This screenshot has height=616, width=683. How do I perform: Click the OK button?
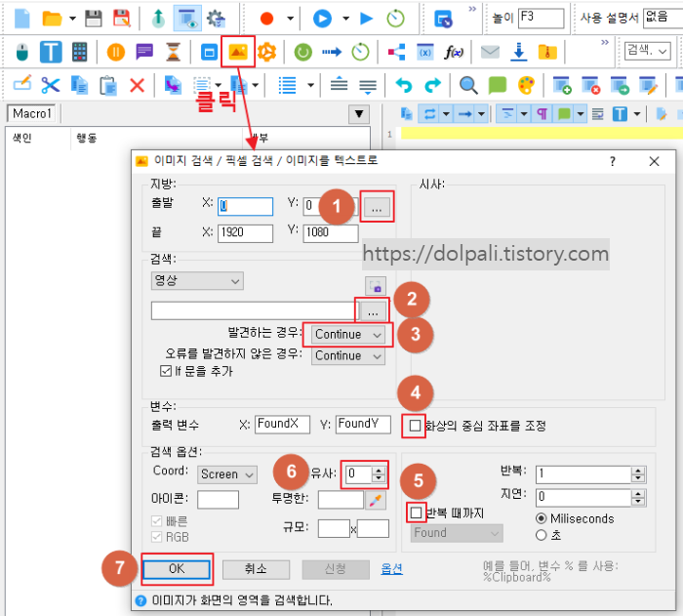click(x=177, y=569)
